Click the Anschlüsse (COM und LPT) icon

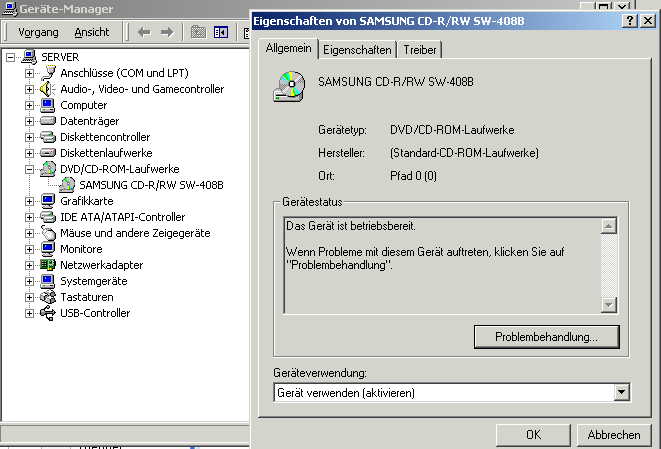(x=48, y=73)
